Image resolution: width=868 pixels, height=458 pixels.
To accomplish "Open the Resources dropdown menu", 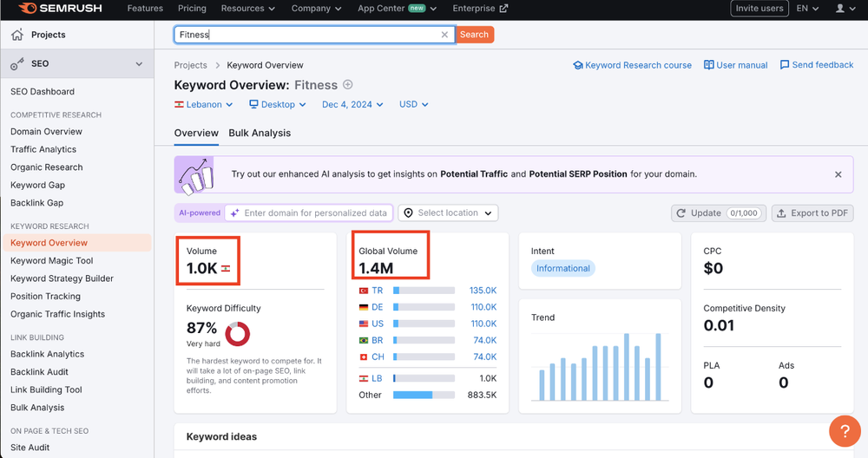I will (x=248, y=9).
